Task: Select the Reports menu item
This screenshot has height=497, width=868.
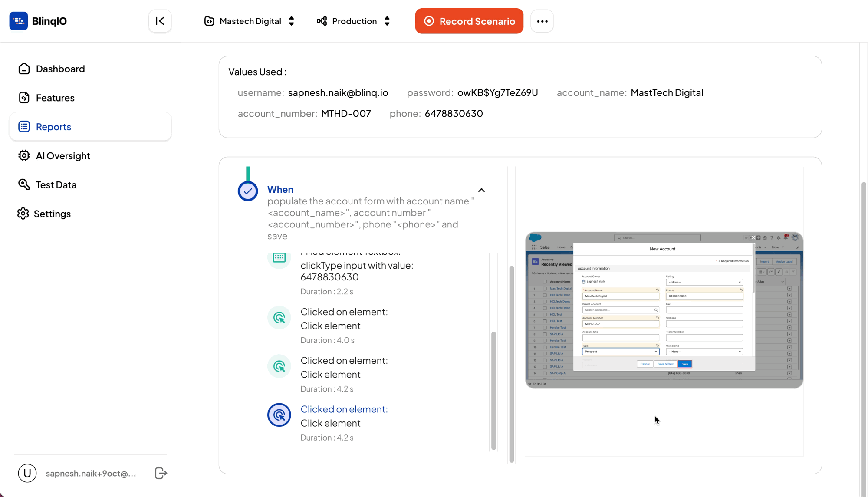Action: click(53, 126)
